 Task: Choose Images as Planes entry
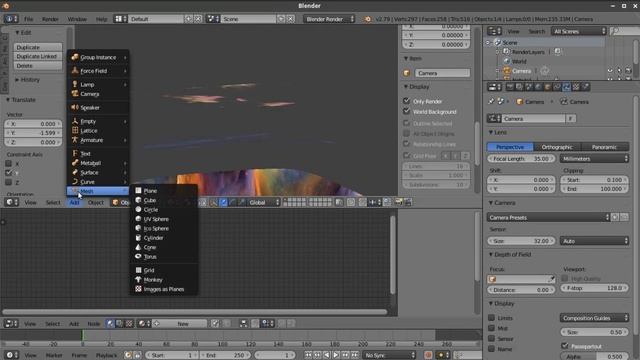pos(164,289)
